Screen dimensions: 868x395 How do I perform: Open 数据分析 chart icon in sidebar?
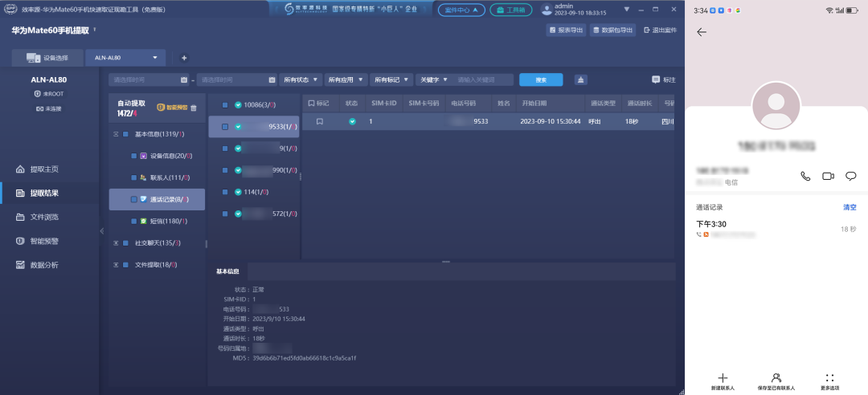(20, 265)
